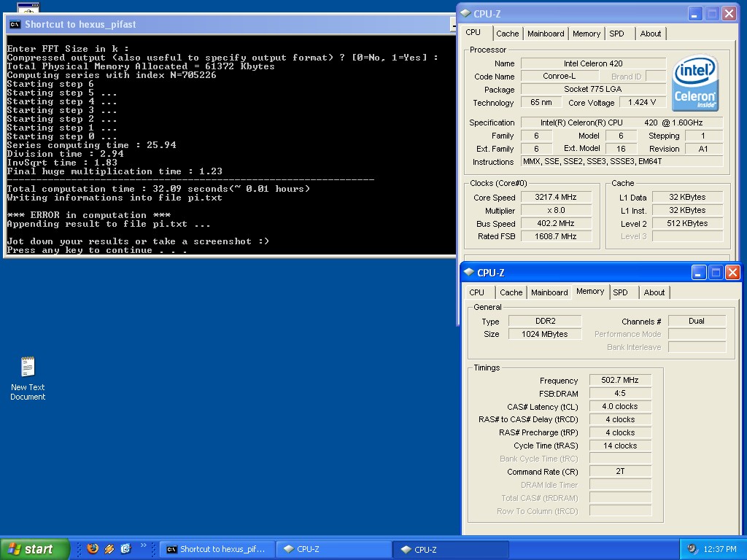Select Memory tab in upper CPU-Z window
This screenshot has width=747, height=560.
[587, 34]
